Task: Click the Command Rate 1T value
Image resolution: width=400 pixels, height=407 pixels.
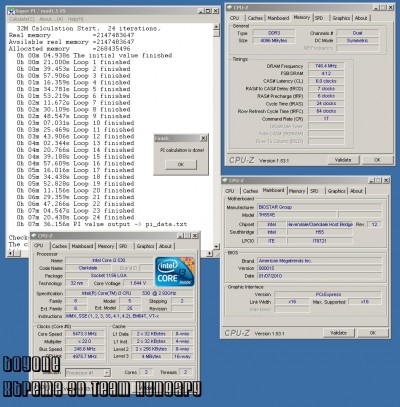Action: click(326, 119)
